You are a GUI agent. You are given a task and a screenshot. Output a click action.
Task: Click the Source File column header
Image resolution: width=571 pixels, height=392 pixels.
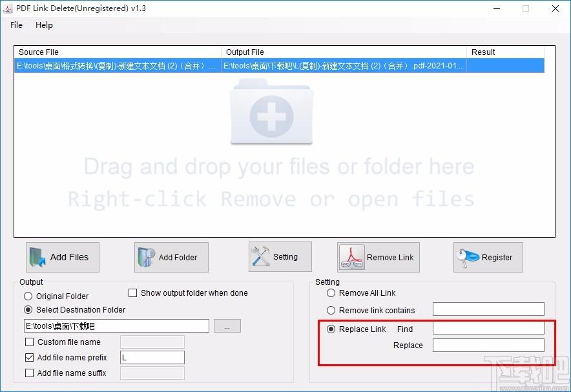pyautogui.click(x=118, y=52)
